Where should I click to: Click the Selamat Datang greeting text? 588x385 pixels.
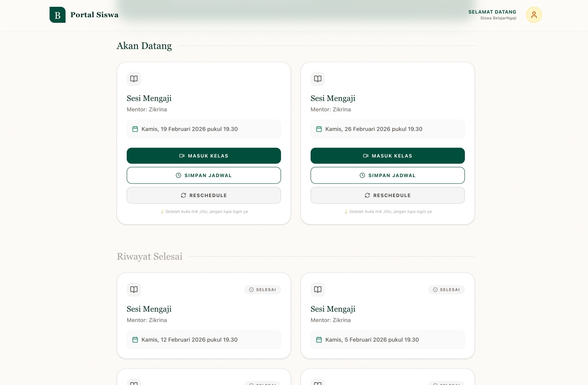point(492,12)
